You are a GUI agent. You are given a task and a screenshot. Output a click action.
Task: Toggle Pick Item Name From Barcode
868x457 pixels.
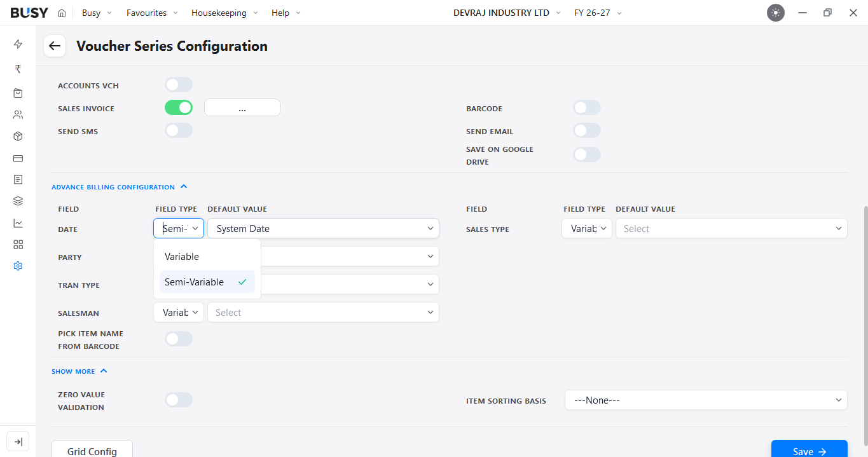(179, 339)
